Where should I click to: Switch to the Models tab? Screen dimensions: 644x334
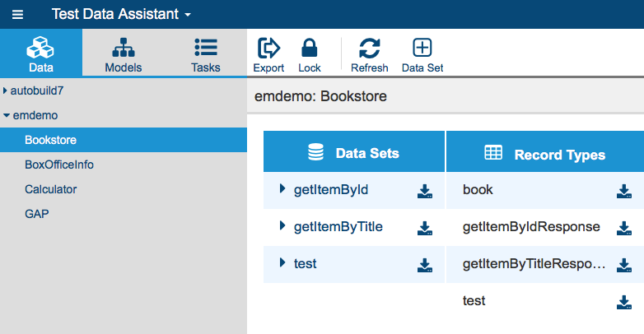coord(124,55)
